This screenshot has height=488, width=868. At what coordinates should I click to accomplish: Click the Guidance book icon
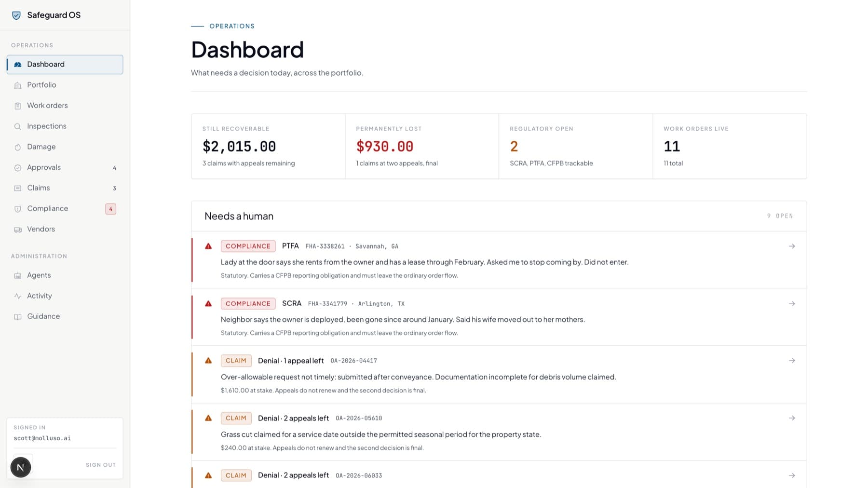[x=18, y=317]
